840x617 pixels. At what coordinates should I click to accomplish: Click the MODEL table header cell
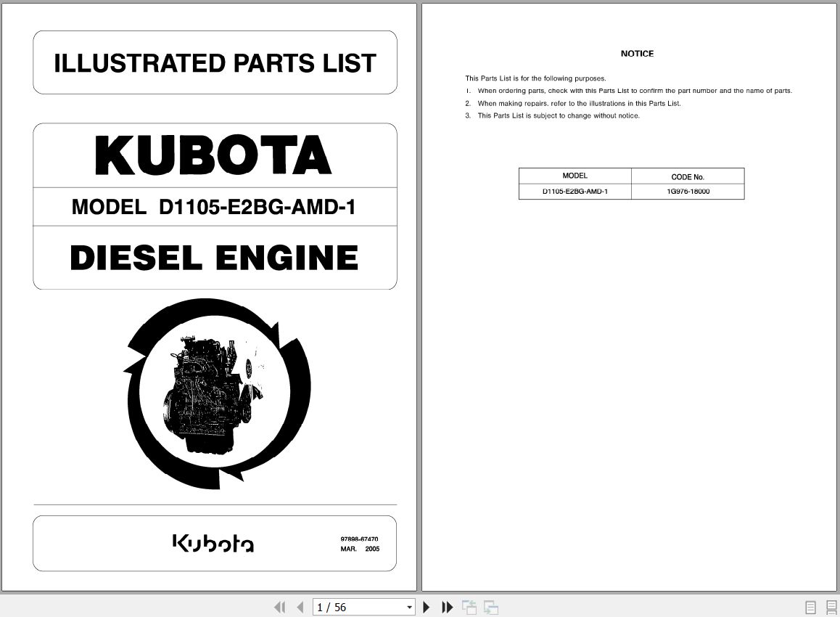[575, 176]
